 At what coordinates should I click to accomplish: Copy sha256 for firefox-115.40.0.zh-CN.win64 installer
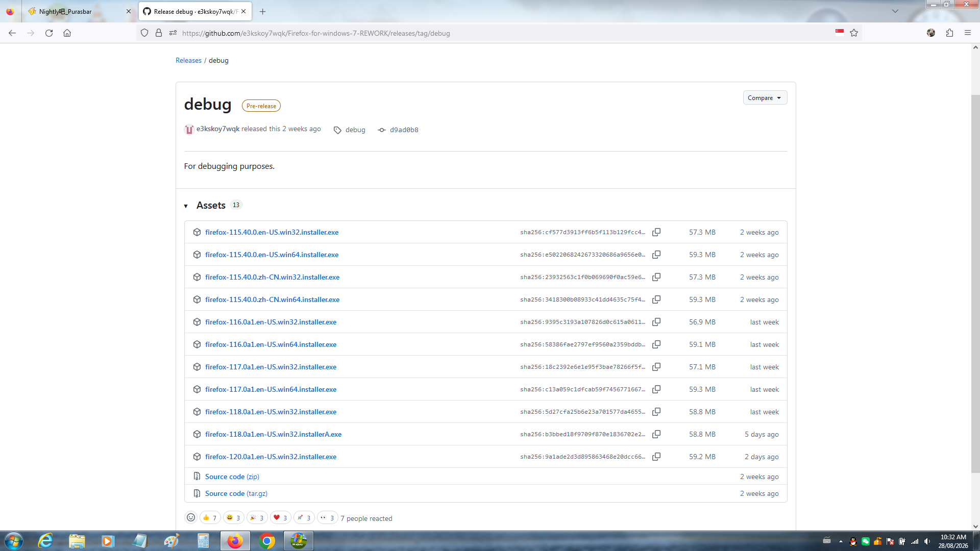click(656, 299)
